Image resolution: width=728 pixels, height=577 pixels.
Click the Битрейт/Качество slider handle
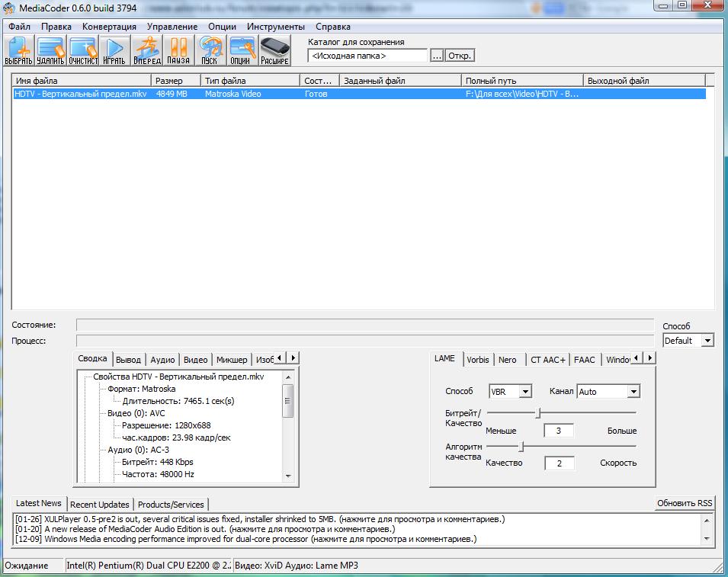[x=539, y=412]
